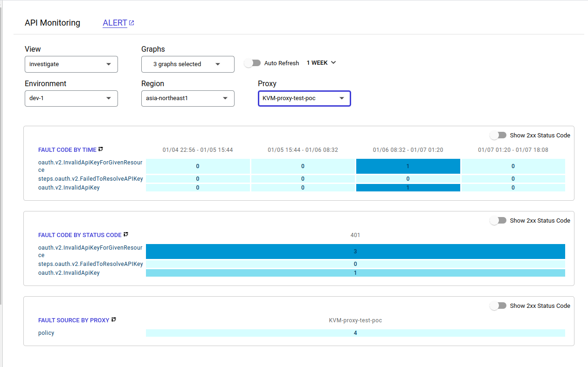Open the Region dropdown showing asia-northeast1

[x=188, y=98]
